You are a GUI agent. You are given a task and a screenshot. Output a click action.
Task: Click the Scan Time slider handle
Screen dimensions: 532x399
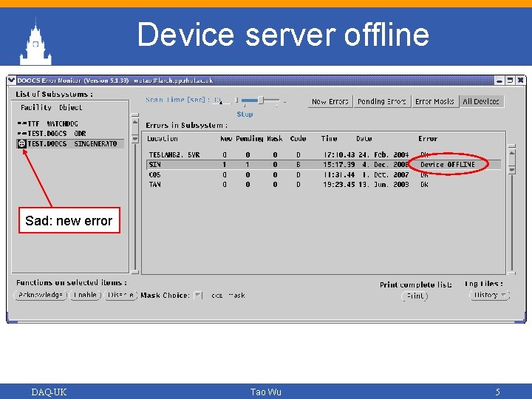[x=261, y=100]
